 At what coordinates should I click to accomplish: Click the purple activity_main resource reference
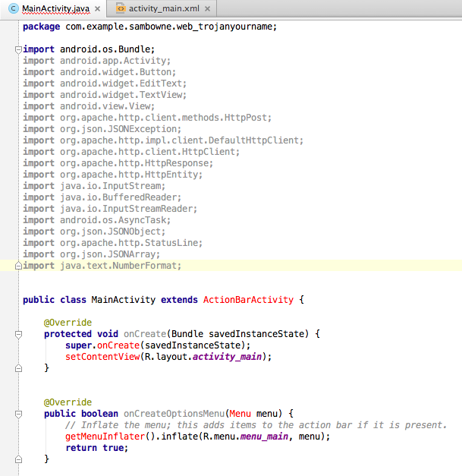[227, 357]
